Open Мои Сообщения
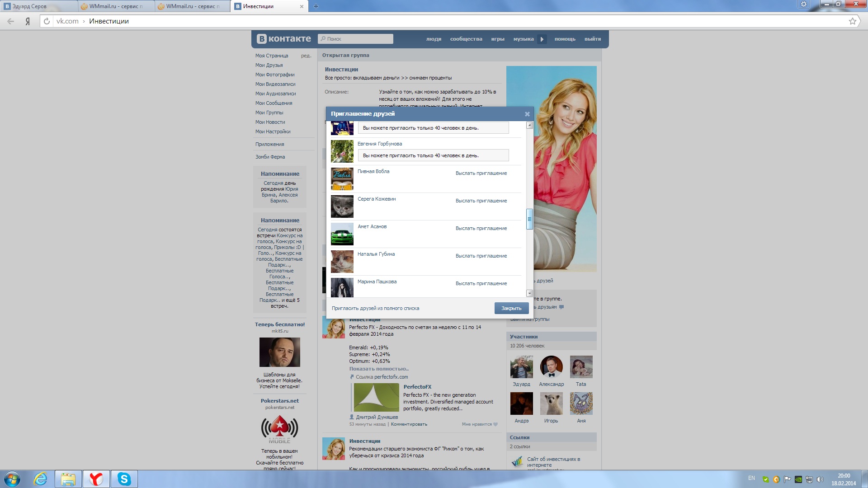Image resolution: width=868 pixels, height=488 pixels. pyautogui.click(x=274, y=103)
